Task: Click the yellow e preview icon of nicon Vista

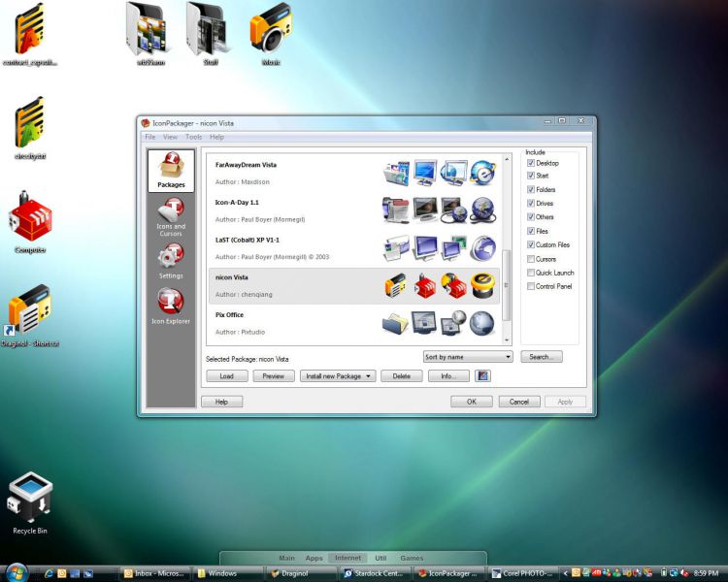Action: click(482, 285)
